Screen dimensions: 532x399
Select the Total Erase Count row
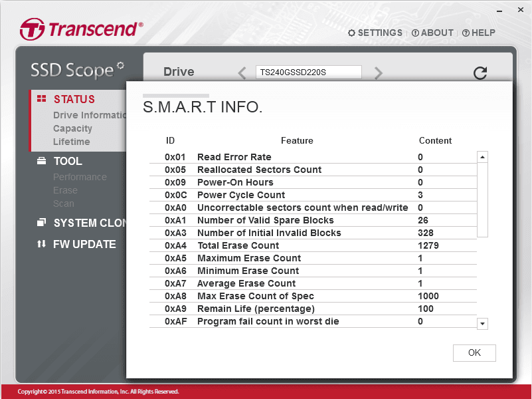point(313,245)
